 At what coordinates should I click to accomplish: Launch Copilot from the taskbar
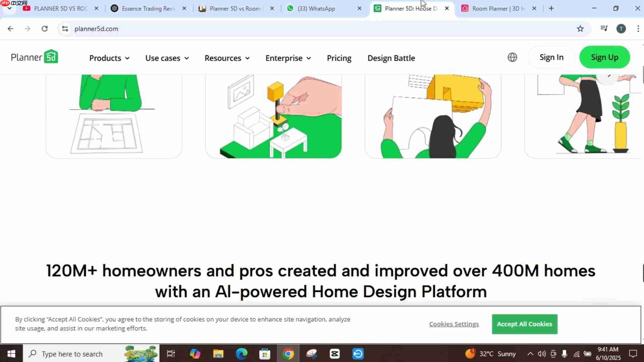point(195,354)
